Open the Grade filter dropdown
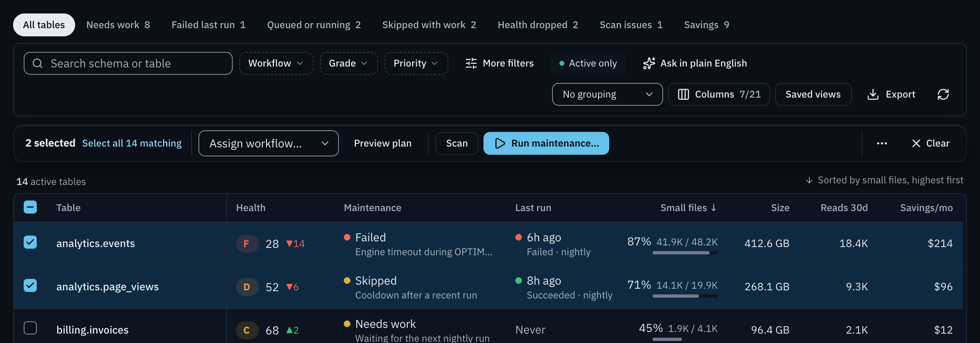This screenshot has height=343, width=980. (349, 63)
